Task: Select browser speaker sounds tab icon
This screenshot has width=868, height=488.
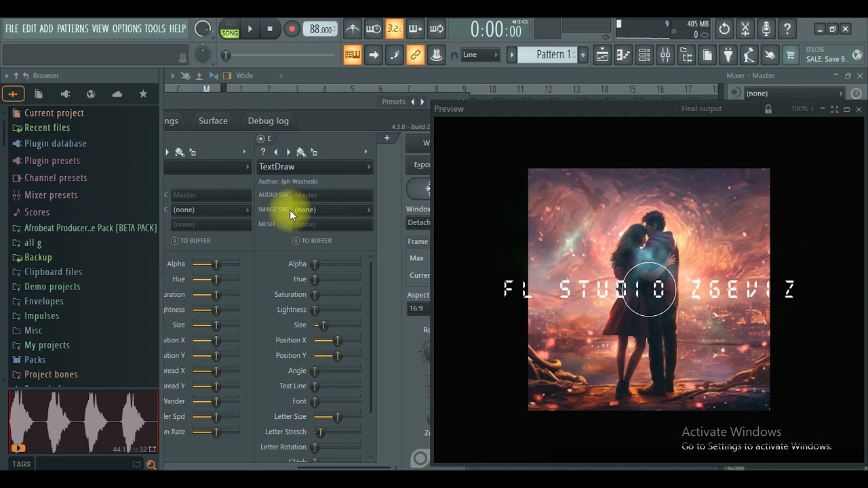Action: pyautogui.click(x=65, y=94)
